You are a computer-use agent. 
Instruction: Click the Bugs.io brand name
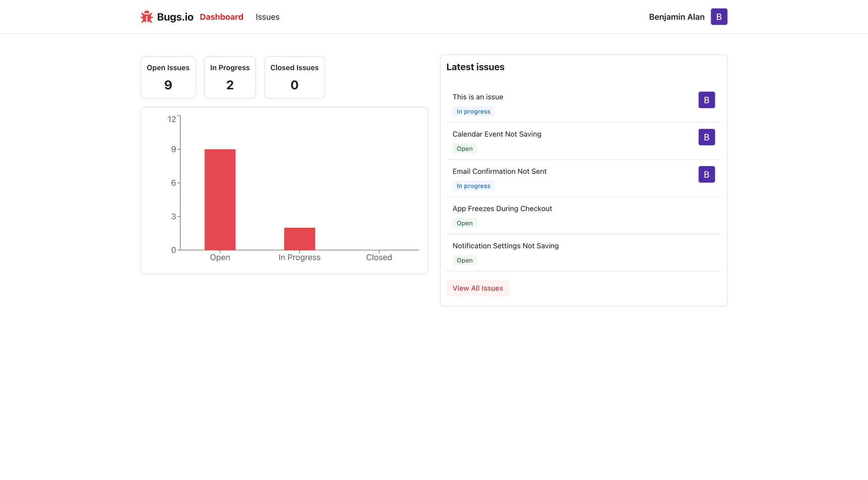pos(175,17)
